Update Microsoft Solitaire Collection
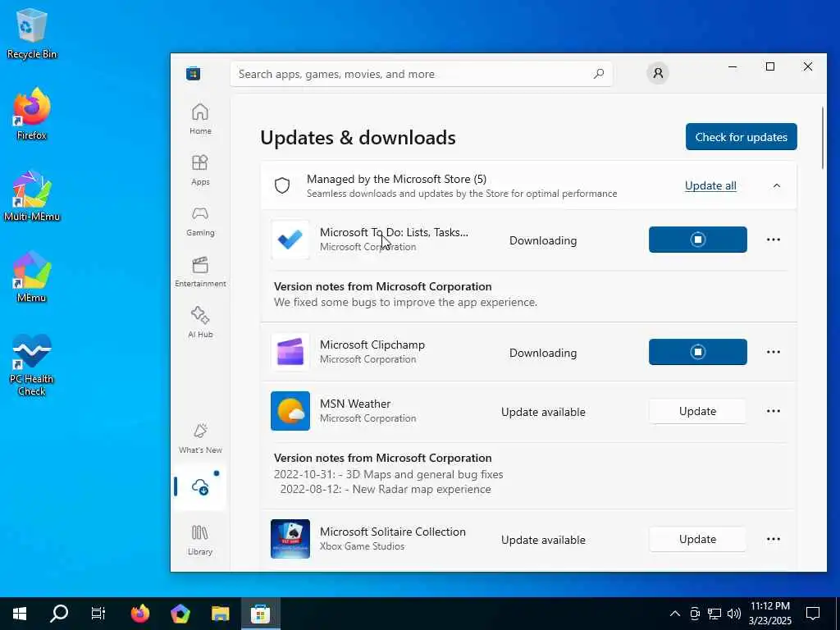The height and width of the screenshot is (630, 840). tap(697, 539)
